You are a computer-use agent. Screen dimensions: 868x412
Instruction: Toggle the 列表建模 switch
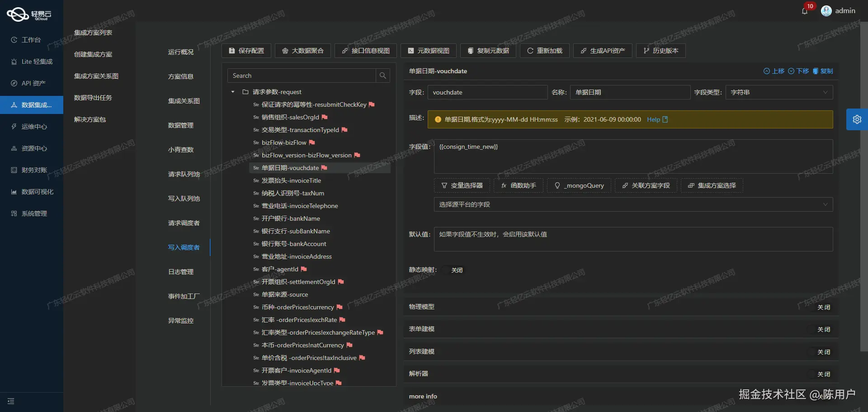click(820, 352)
